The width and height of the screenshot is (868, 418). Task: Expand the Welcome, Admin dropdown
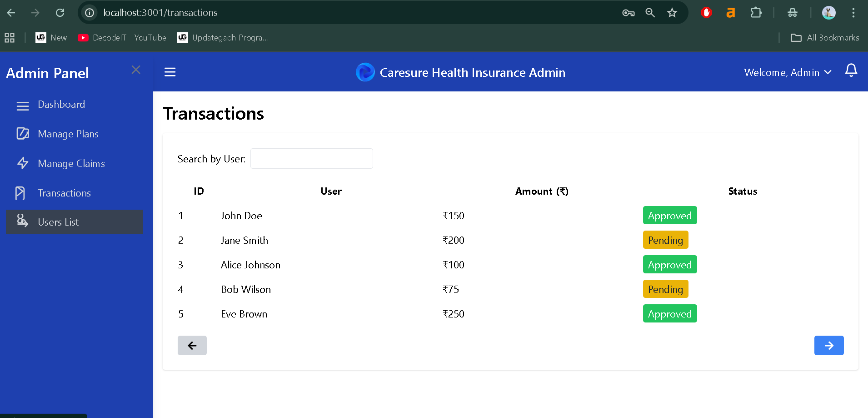point(788,73)
